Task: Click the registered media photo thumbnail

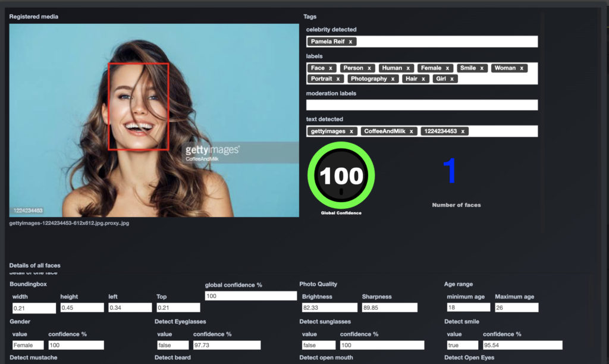Action: [154, 120]
